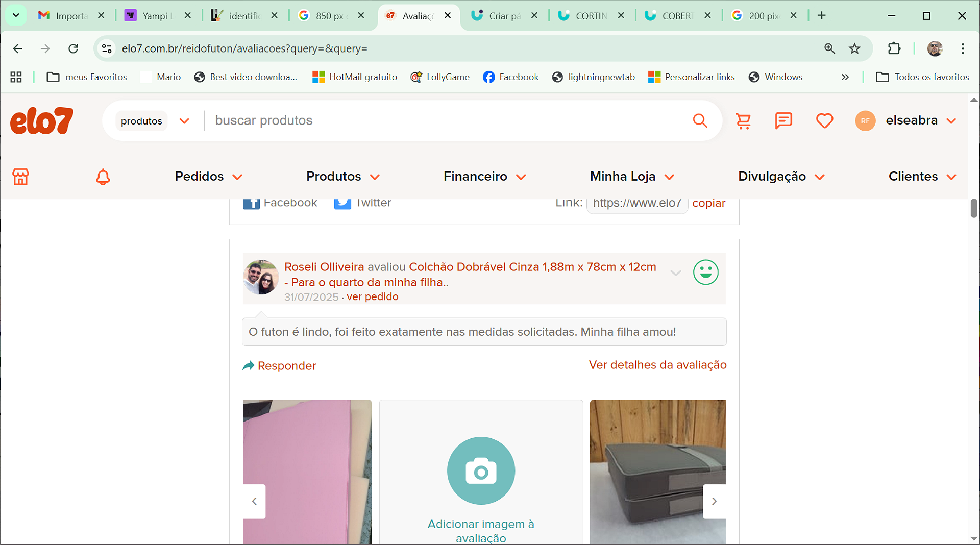Open the Pedidos menu
Viewport: 980px width, 545px height.
point(208,177)
